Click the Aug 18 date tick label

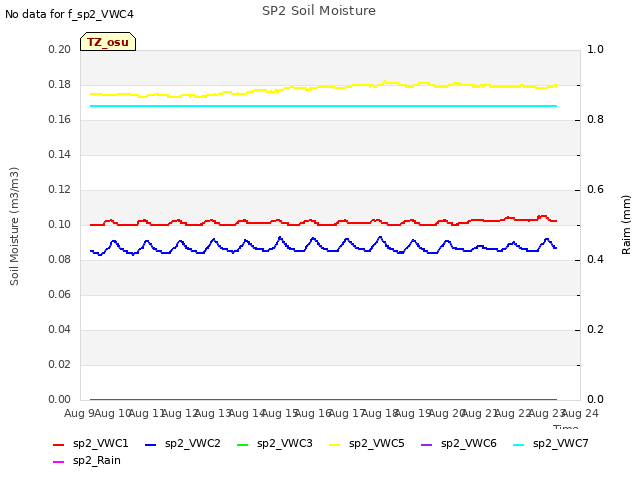(x=380, y=414)
